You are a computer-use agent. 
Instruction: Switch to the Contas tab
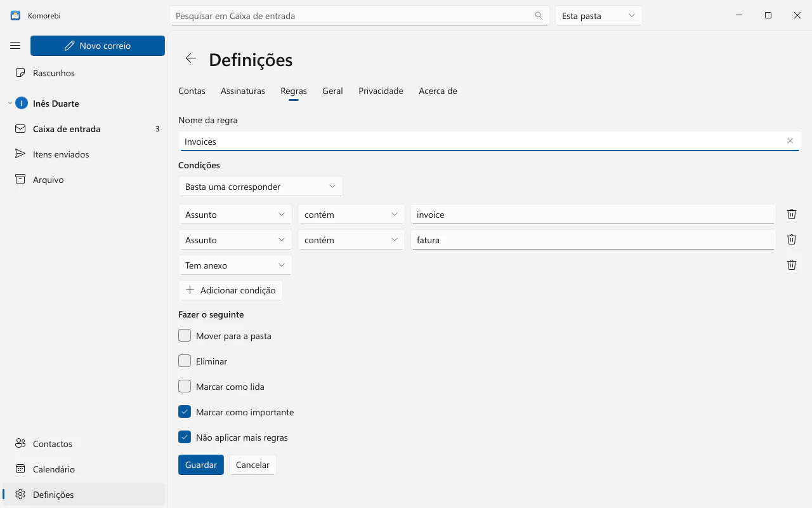point(192,91)
